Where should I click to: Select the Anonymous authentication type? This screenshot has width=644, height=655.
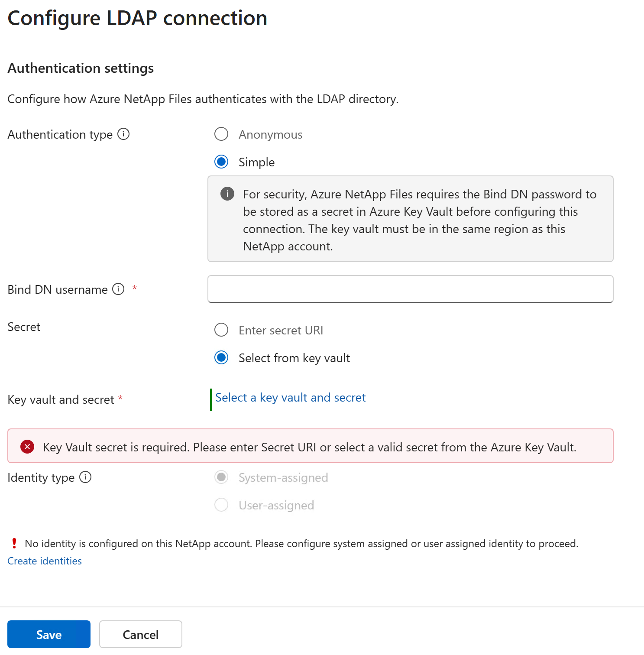point(221,134)
